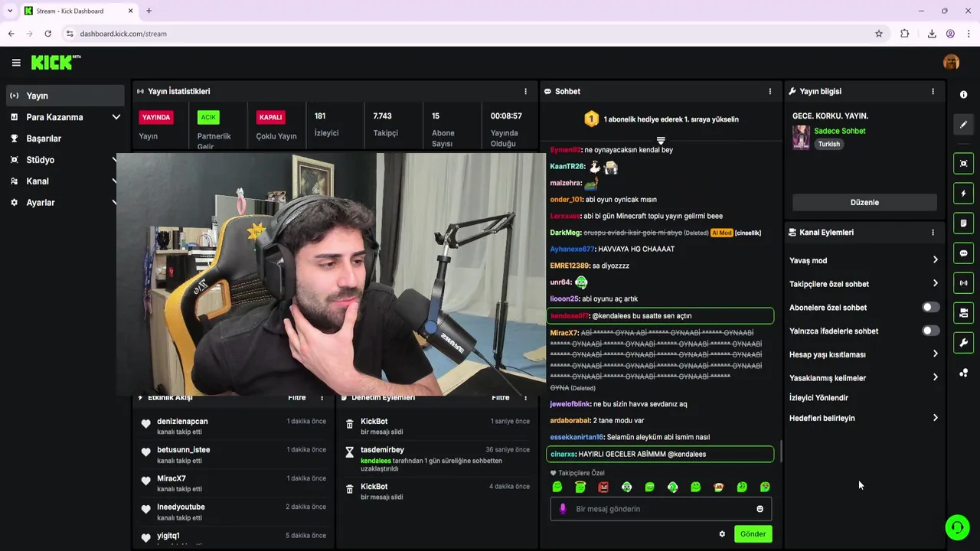Open Sohbet panel three-dot options
Screen dimensions: 980x551
click(770, 91)
